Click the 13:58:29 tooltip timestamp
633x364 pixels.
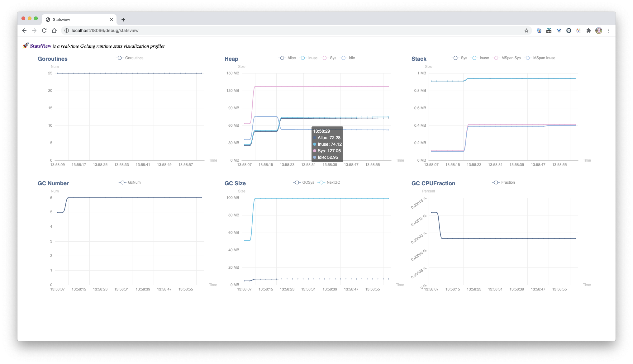coord(321,131)
